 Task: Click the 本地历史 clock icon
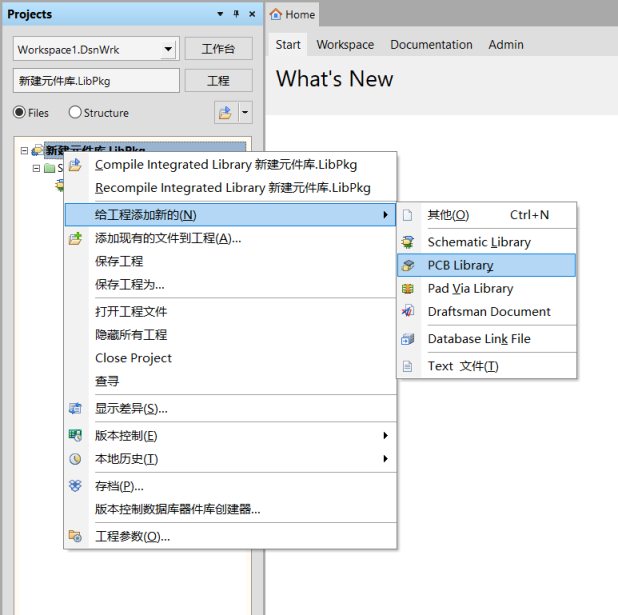(75, 458)
